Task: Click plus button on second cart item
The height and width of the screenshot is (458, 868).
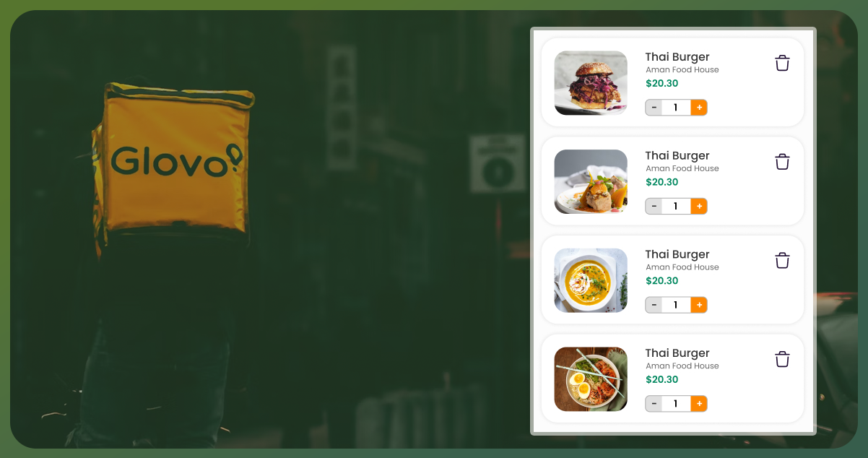Action: coord(699,207)
